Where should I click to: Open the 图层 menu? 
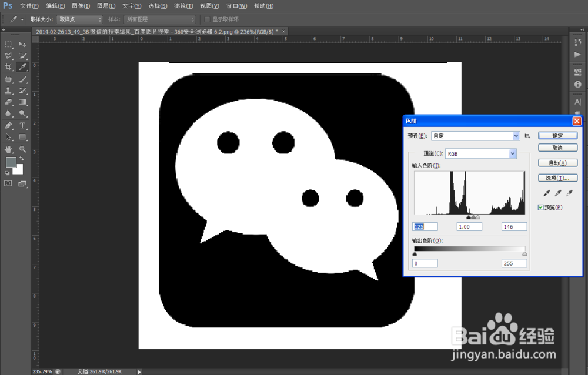click(106, 6)
